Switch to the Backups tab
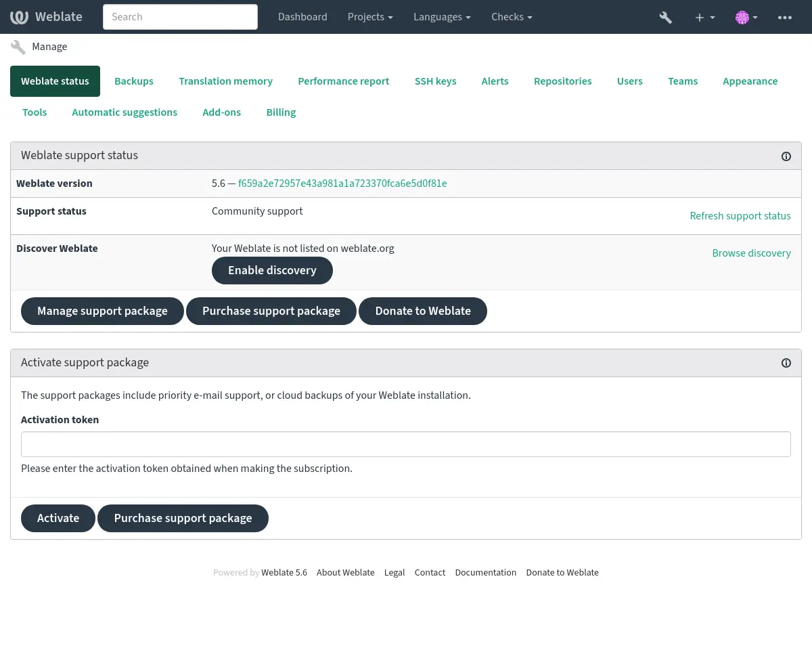Screen dimensions: 812x648 click(134, 81)
